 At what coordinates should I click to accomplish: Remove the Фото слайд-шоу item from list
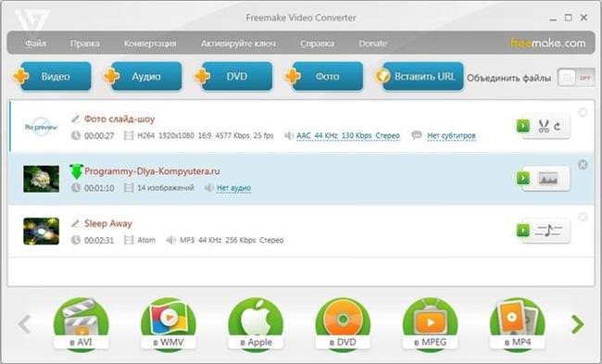(583, 112)
